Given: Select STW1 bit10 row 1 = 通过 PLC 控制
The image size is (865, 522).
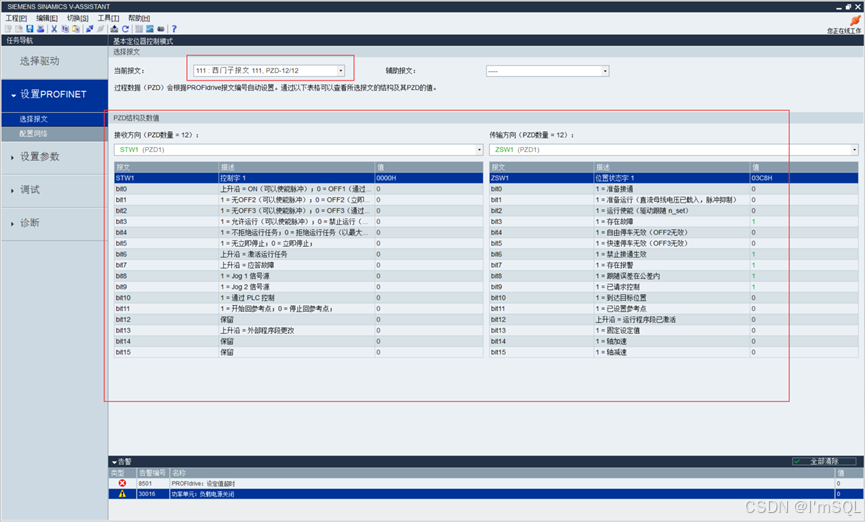Looking at the screenshot, I should [298, 297].
